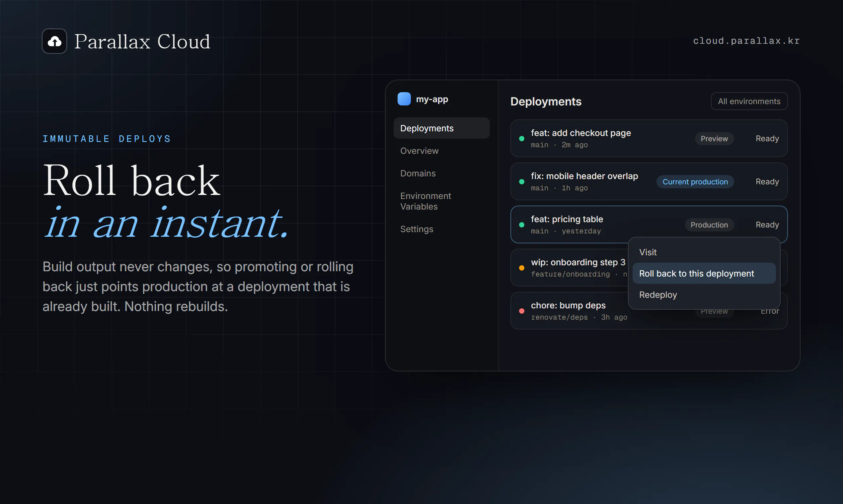The image size is (843, 504).
Task: Click green status dot for mobile header overlap
Action: pos(521,182)
